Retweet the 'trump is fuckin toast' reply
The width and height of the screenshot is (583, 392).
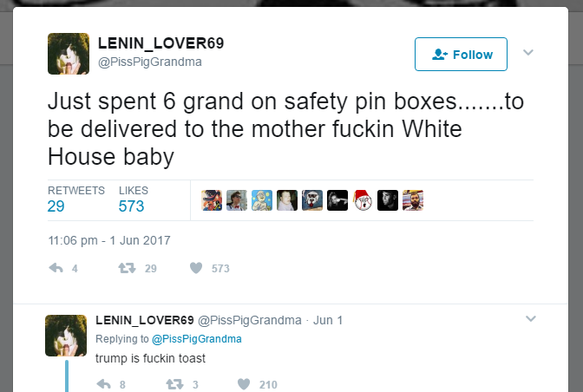coord(174,384)
